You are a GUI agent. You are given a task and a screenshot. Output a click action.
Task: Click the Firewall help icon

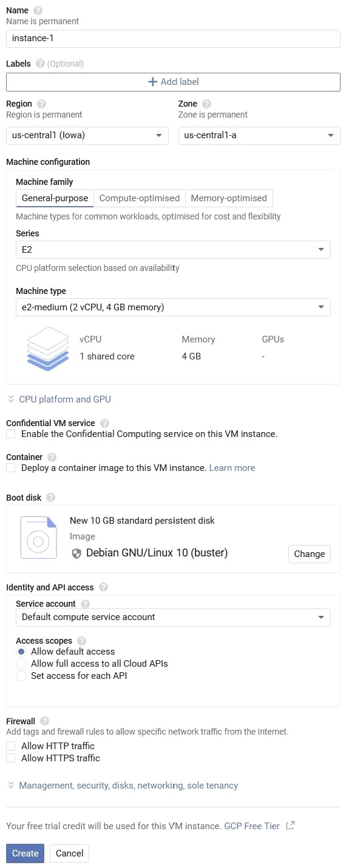coord(44,721)
